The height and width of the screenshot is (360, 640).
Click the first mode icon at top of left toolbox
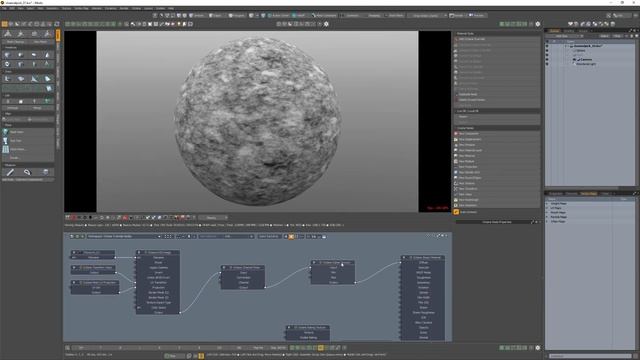coord(8,34)
